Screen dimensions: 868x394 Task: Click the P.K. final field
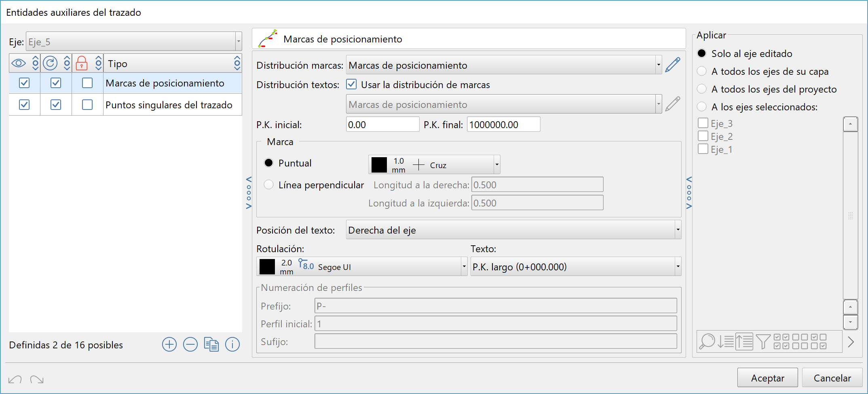tap(503, 124)
